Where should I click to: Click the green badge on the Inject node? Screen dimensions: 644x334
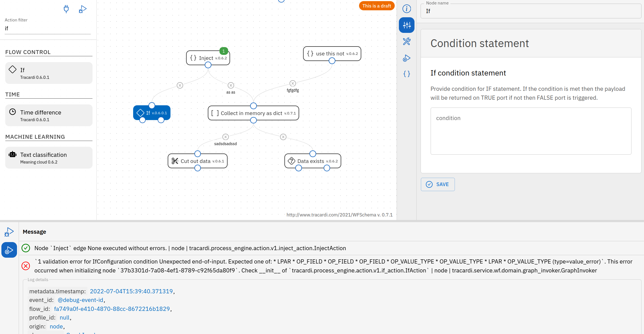click(x=223, y=51)
